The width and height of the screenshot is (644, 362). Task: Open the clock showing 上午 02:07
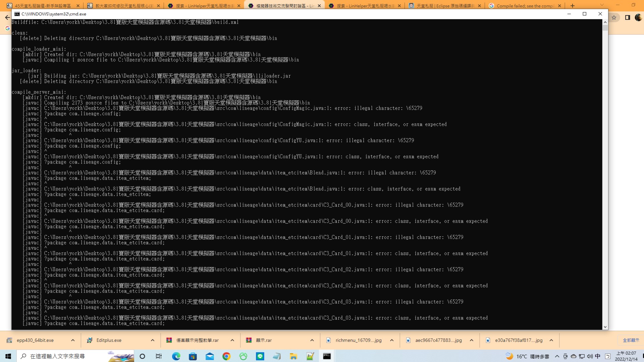[626, 356]
